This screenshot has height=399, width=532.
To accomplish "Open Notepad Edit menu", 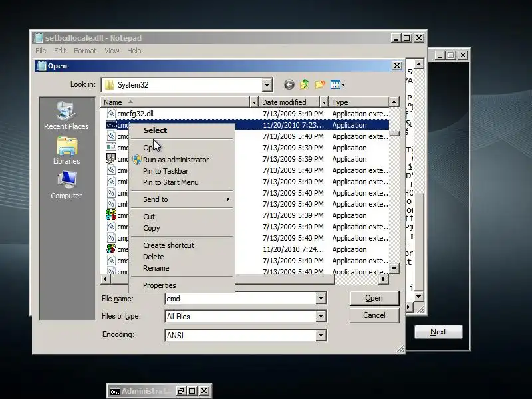I will click(x=60, y=51).
